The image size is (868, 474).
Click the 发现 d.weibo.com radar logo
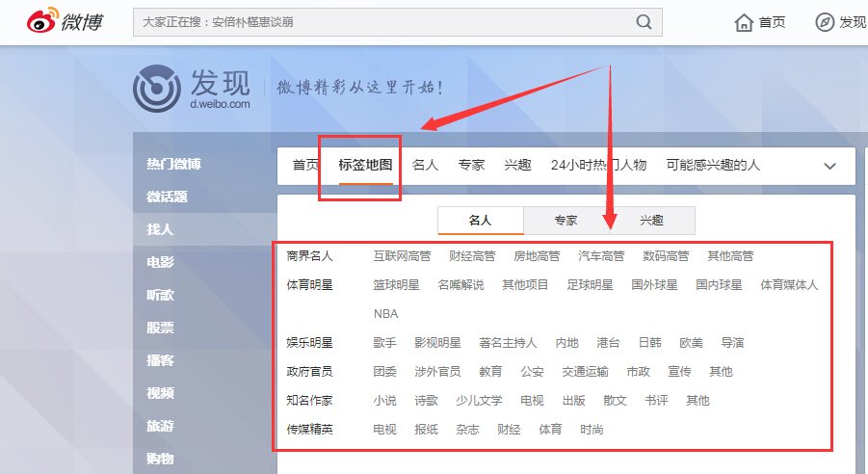(x=157, y=89)
